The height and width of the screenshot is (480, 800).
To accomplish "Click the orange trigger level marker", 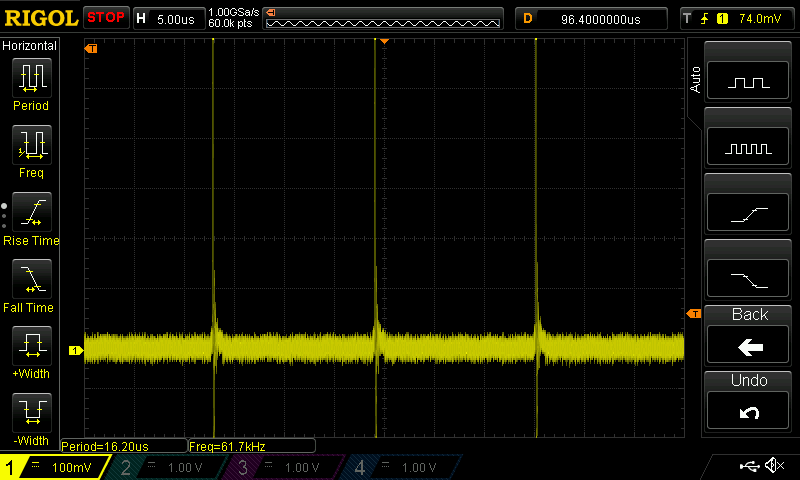I will click(693, 314).
